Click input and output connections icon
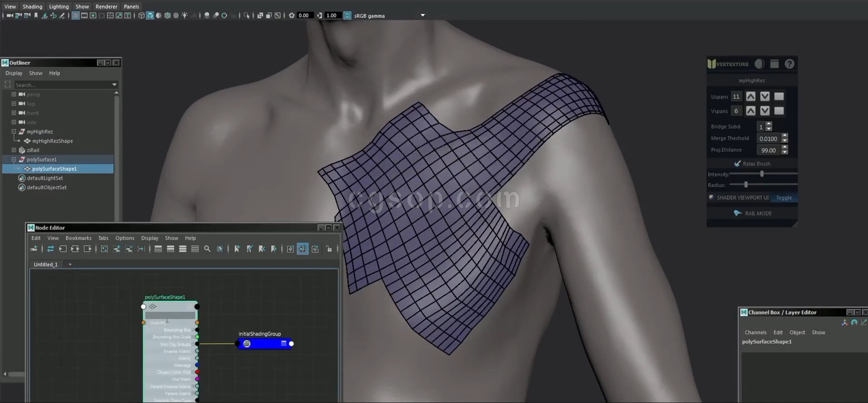Image resolution: width=868 pixels, height=403 pixels. tap(75, 249)
